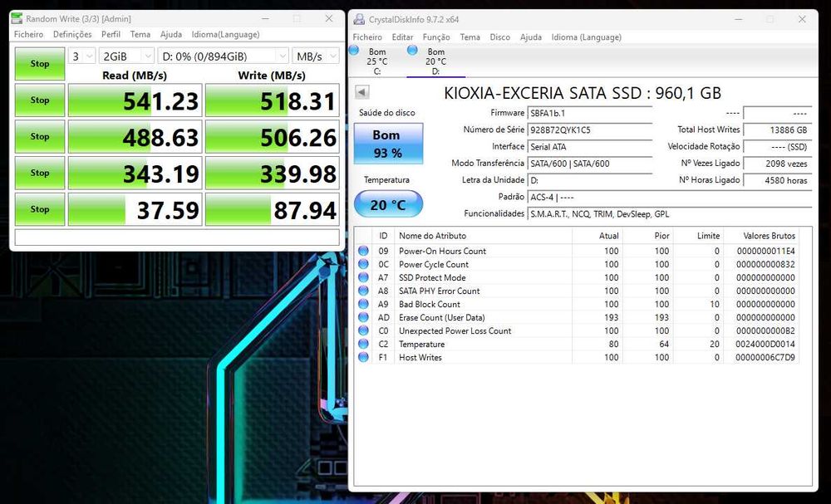Image resolution: width=831 pixels, height=504 pixels.
Task: Click the Nº Horas Ligado field 4580 horas
Action: [x=777, y=180]
